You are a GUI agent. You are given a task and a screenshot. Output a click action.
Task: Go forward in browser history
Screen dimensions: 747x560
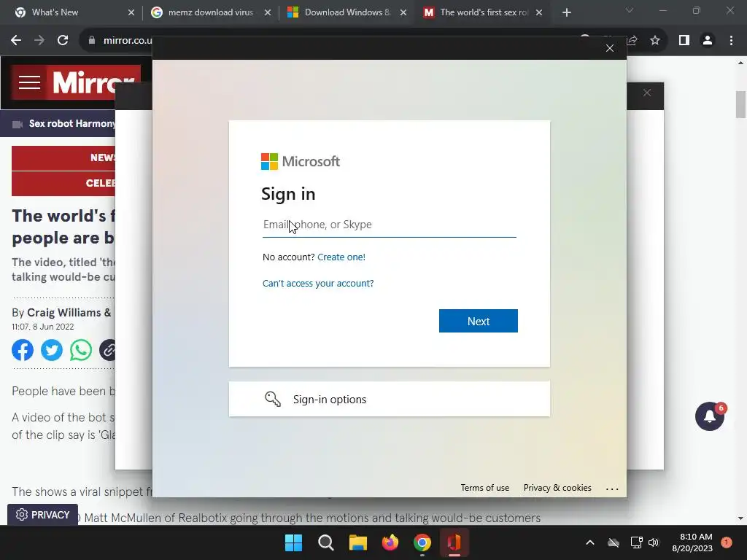(39, 41)
